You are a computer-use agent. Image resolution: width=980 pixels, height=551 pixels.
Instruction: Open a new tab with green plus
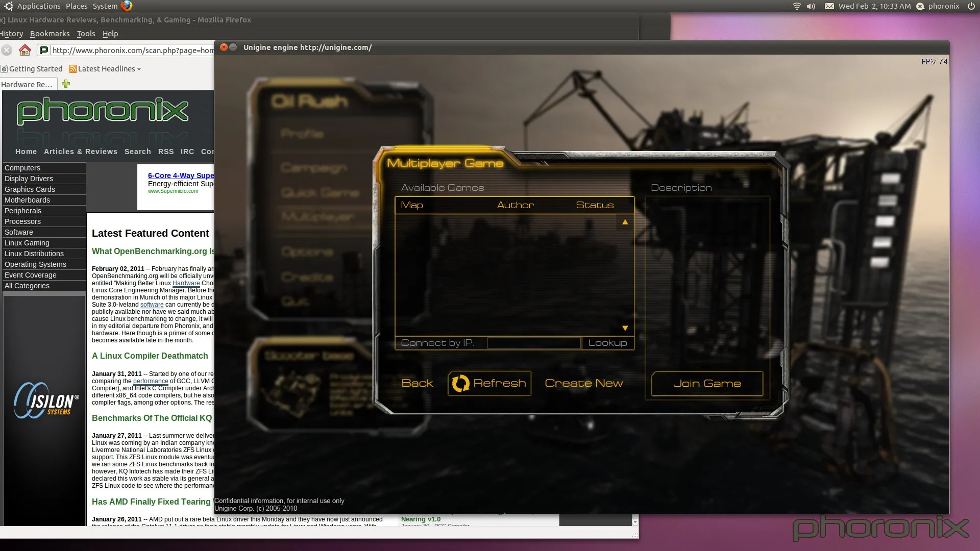(x=66, y=84)
